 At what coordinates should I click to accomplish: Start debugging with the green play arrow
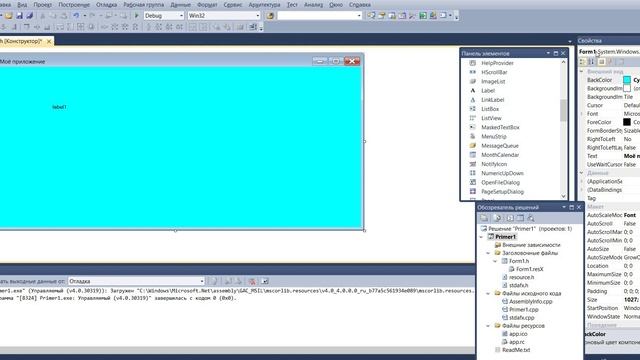point(137,16)
